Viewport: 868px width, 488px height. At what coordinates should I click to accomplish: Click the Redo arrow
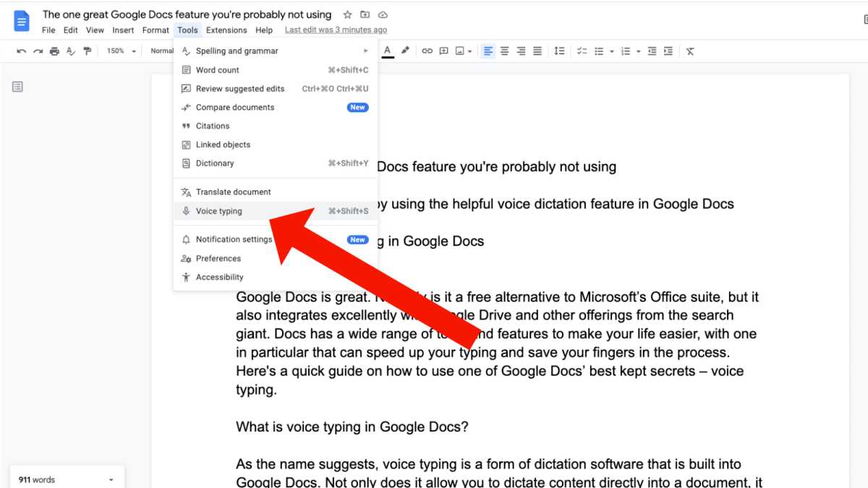38,51
